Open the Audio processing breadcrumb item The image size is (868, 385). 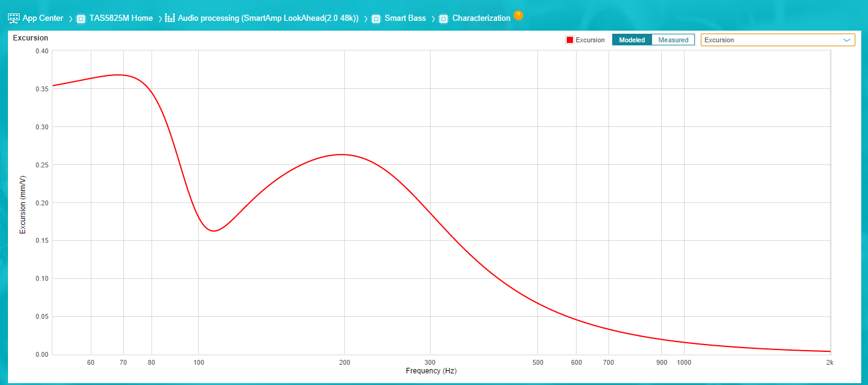point(268,18)
